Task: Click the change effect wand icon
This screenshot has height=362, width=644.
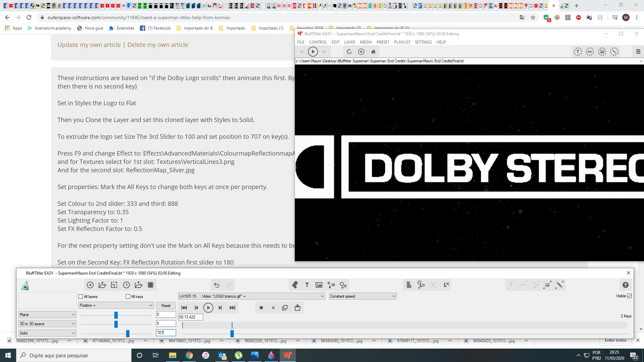Action: pyautogui.click(x=559, y=285)
